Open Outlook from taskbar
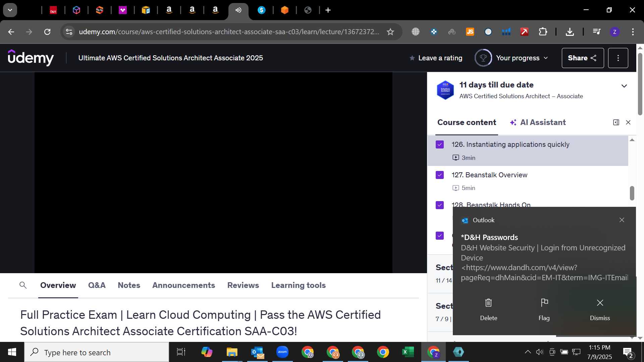Viewport: 644px width, 362px height. pos(257,352)
